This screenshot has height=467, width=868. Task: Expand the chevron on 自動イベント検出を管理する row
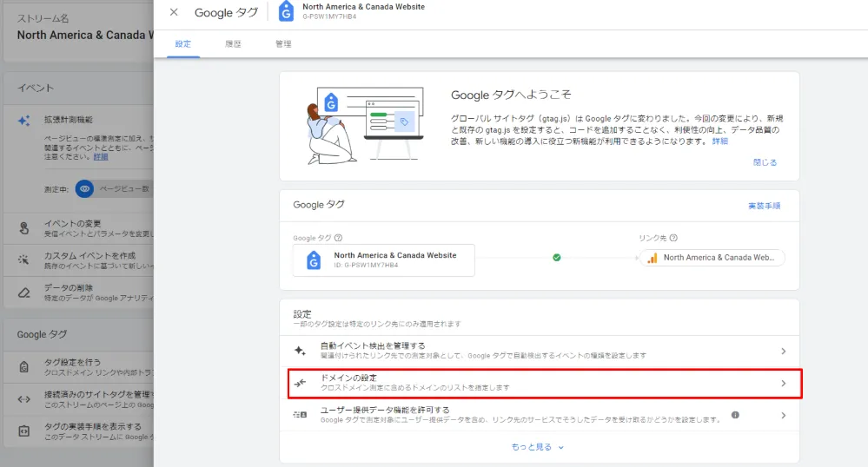pyautogui.click(x=784, y=351)
